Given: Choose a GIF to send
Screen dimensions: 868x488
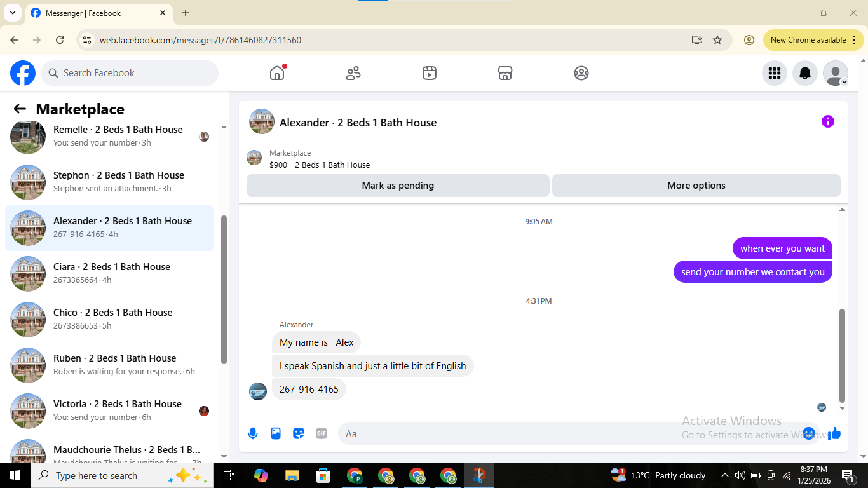Looking at the screenshot, I should click(x=322, y=433).
